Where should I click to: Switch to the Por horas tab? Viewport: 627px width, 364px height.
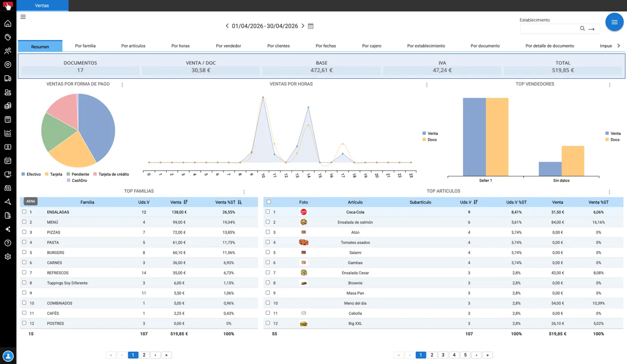(x=180, y=46)
